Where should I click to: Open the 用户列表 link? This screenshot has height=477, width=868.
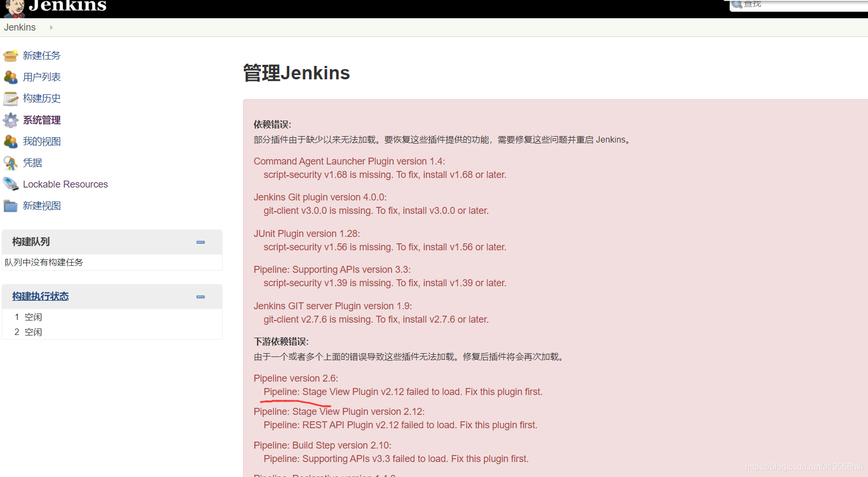coord(42,77)
